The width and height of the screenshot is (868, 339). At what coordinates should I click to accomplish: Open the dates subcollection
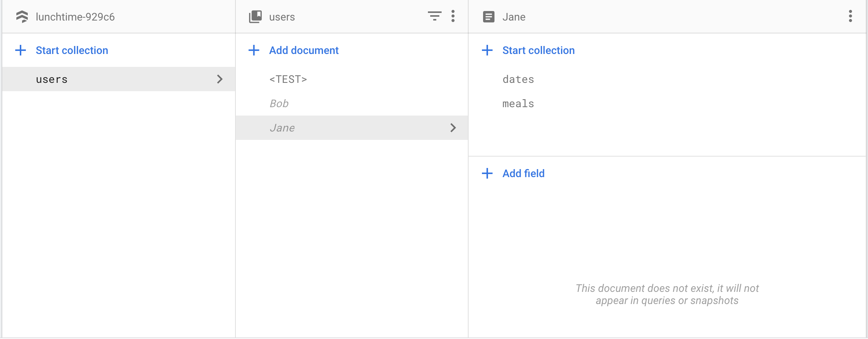[x=518, y=79]
